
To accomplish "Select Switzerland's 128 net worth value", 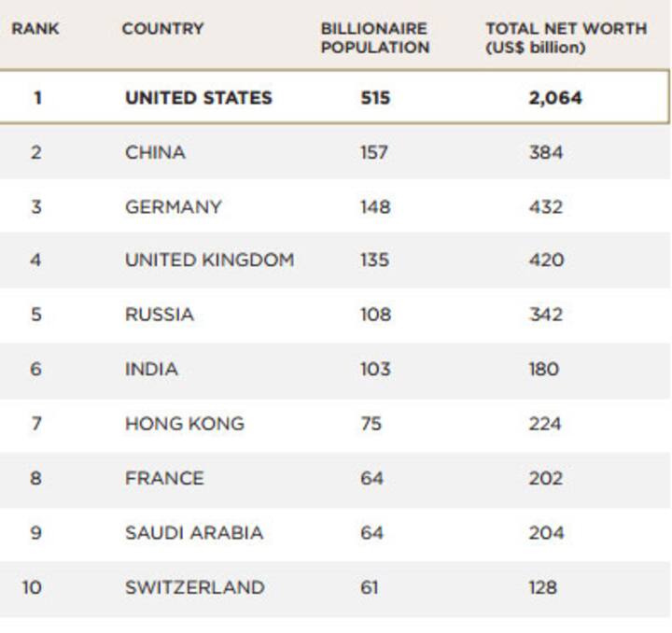I will [542, 587].
